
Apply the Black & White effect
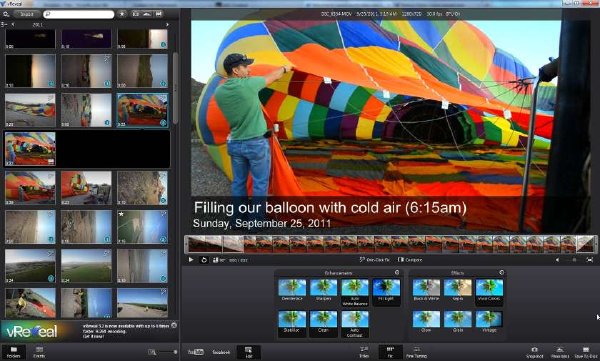426,290
